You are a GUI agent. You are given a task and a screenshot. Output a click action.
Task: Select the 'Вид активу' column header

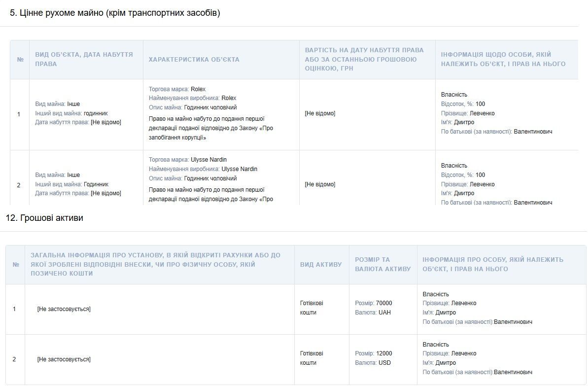[321, 264]
